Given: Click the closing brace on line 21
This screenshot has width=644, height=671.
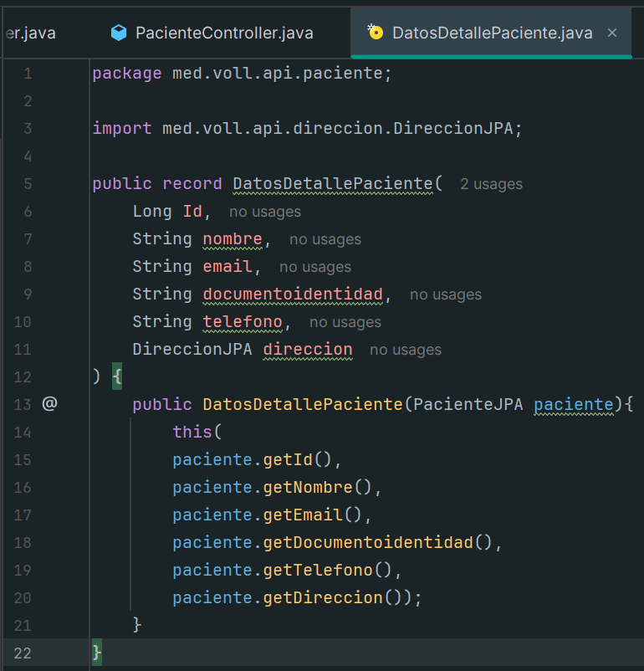Looking at the screenshot, I should (x=137, y=625).
